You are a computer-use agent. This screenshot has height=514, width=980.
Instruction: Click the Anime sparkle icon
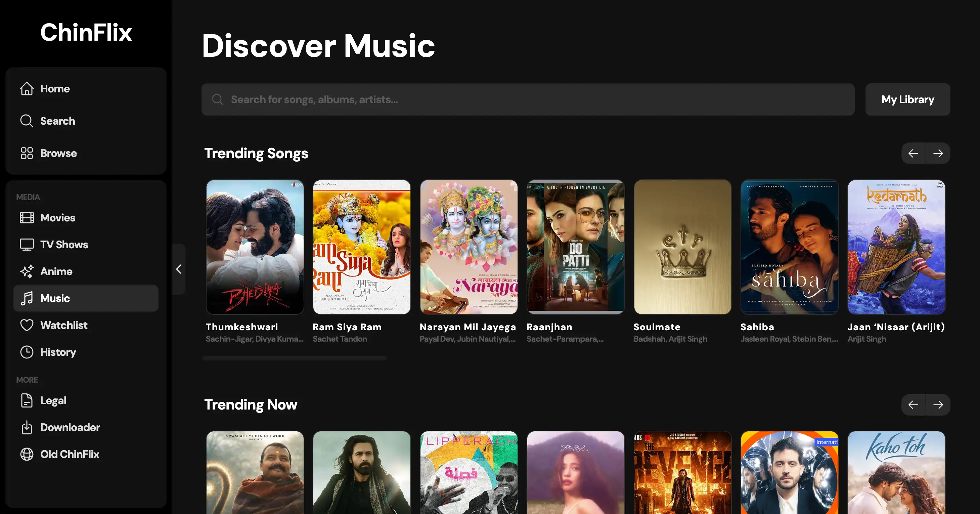[x=27, y=271]
